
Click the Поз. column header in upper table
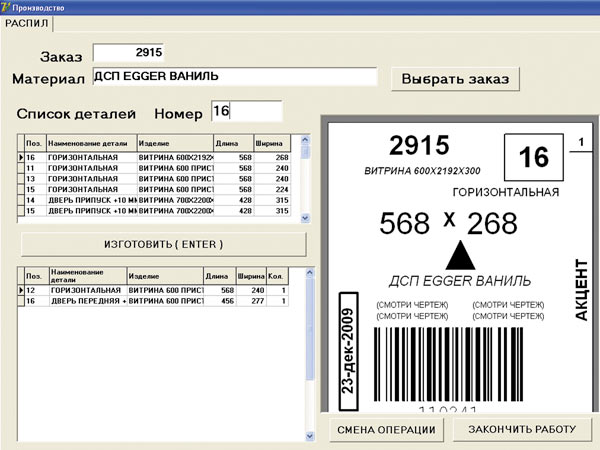[35, 143]
